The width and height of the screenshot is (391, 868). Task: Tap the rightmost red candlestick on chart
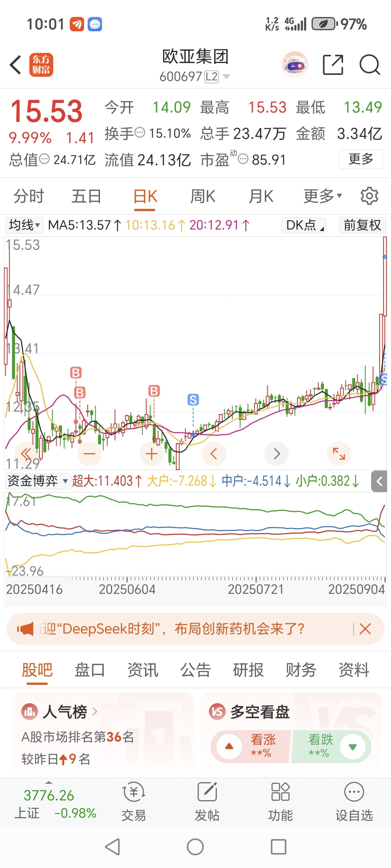coord(384,276)
